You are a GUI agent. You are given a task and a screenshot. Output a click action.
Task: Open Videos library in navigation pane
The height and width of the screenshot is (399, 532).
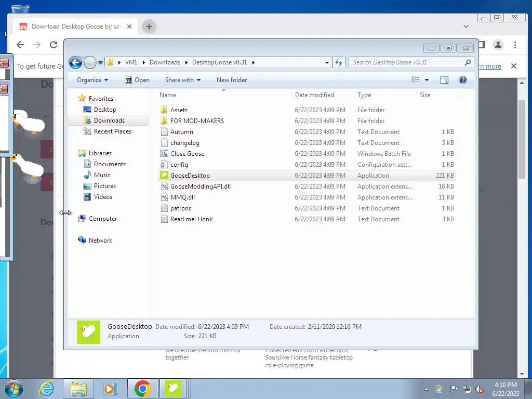point(103,197)
